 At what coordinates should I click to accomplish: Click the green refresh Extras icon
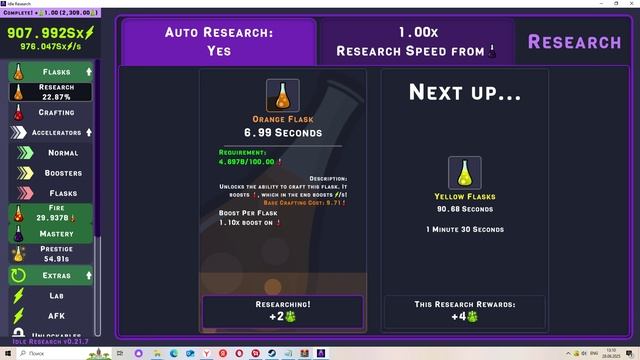pos(18,276)
